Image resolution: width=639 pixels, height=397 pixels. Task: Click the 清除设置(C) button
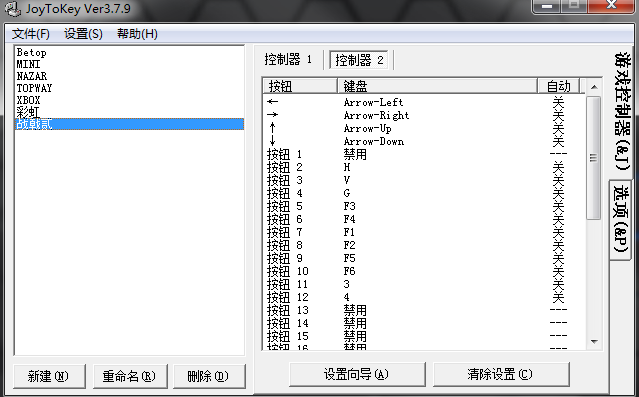click(500, 374)
